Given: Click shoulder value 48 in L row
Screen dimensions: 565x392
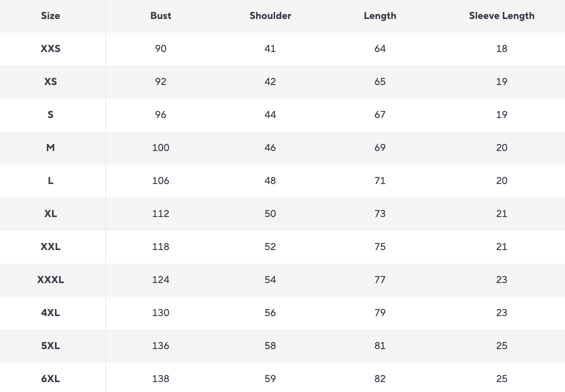Looking at the screenshot, I should (270, 181).
